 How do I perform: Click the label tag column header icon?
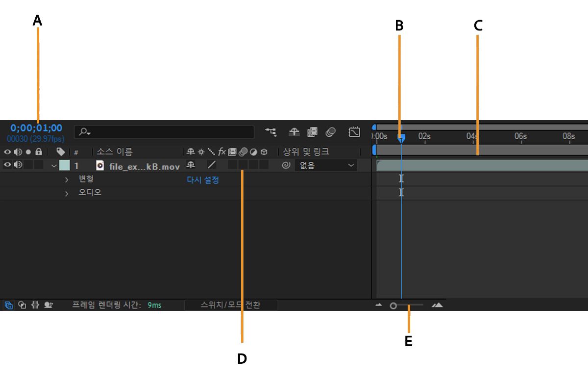point(61,152)
